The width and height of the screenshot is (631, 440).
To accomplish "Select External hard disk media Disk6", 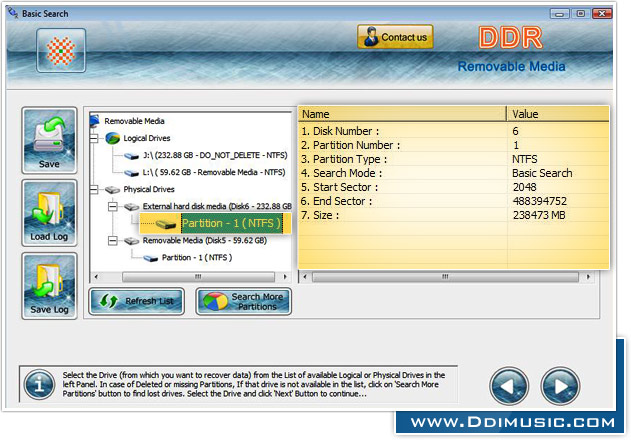I will (217, 206).
